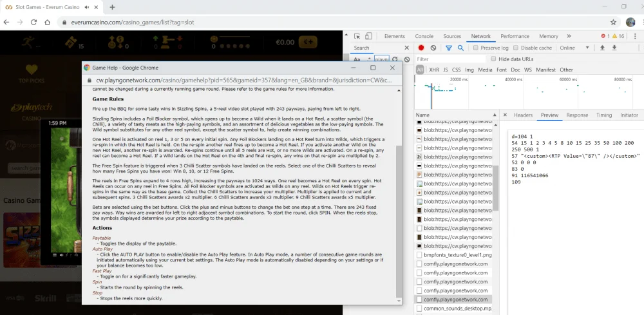The height and width of the screenshot is (315, 644).
Task: Open the Headers tab of the request
Action: click(523, 115)
